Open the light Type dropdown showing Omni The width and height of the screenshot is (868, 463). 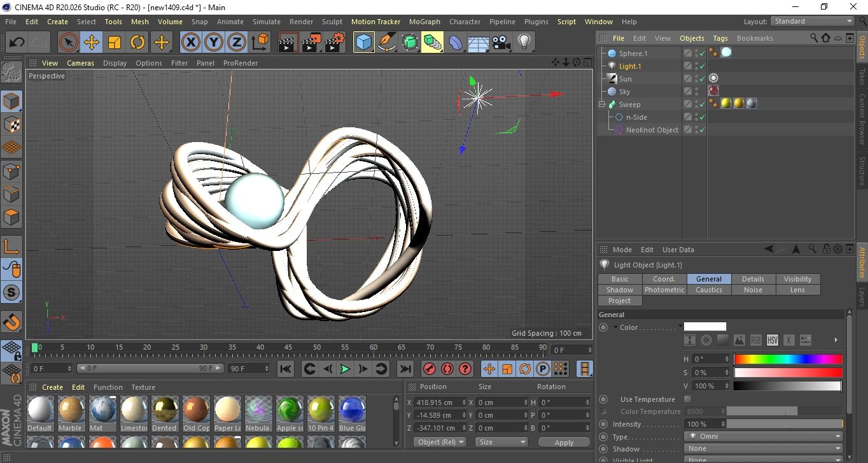tap(764, 437)
